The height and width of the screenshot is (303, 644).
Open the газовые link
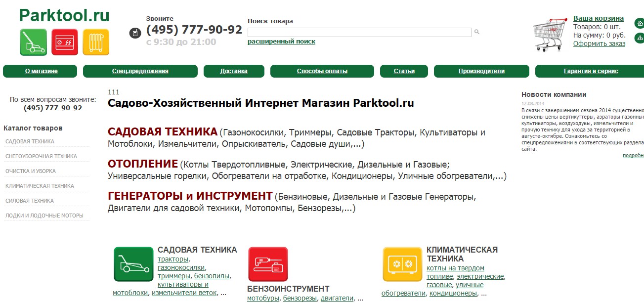click(439, 285)
